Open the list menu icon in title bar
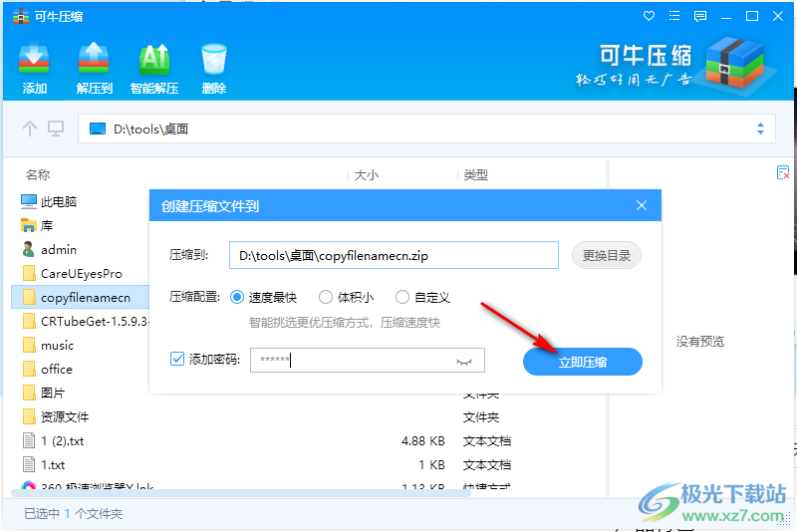 coord(674,16)
